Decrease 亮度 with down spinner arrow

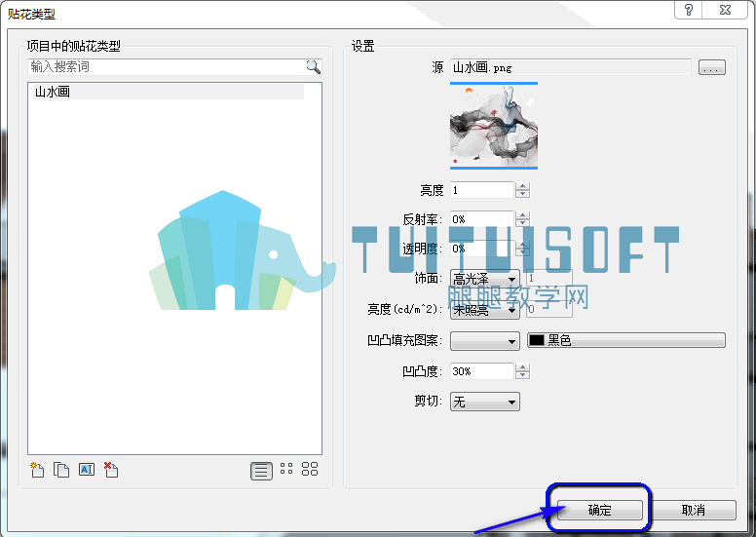point(522,194)
